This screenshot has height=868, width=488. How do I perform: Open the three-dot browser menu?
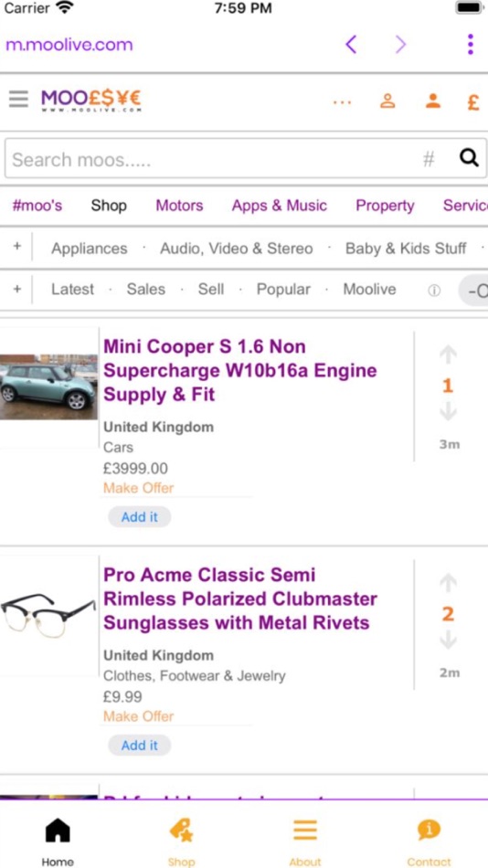pos(471,44)
